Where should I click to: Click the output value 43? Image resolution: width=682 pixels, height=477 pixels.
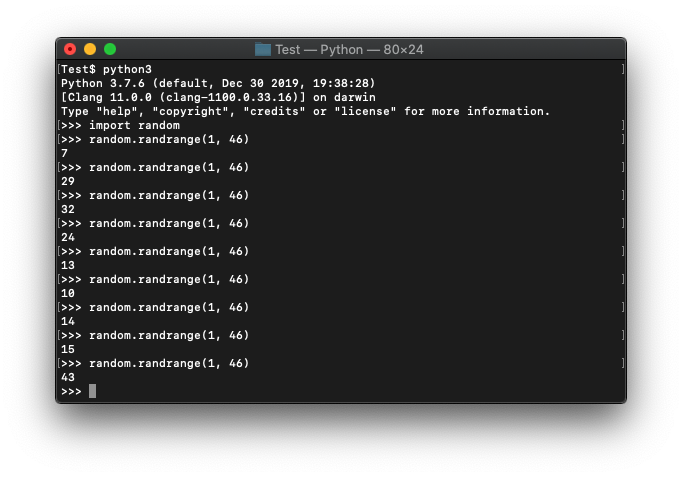coord(68,377)
